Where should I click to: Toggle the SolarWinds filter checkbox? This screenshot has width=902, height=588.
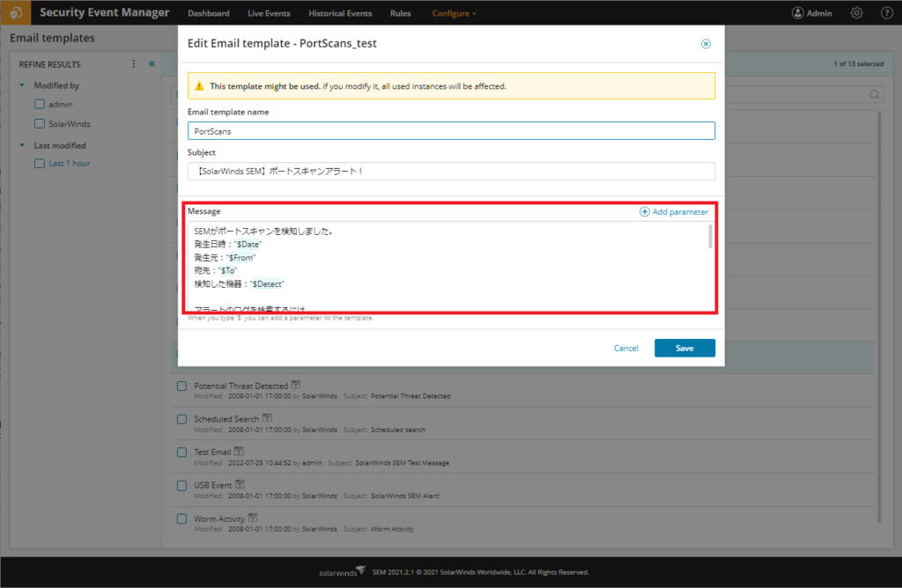pyautogui.click(x=39, y=123)
